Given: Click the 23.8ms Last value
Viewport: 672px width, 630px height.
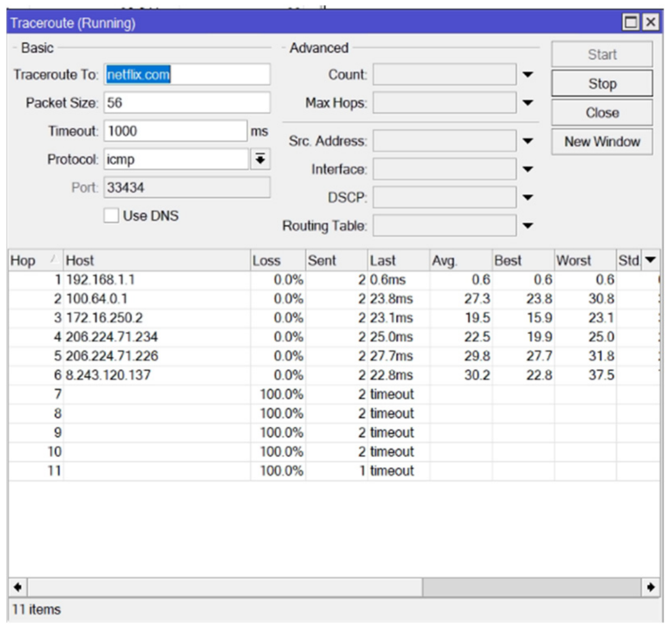Looking at the screenshot, I should coord(391,299).
